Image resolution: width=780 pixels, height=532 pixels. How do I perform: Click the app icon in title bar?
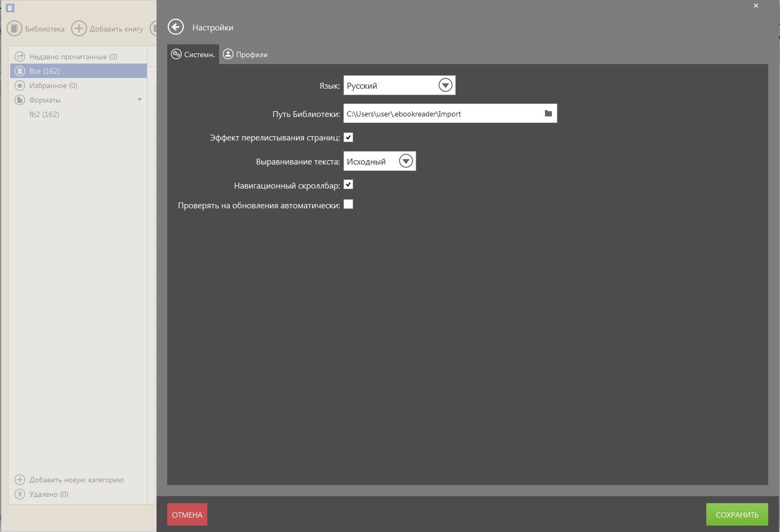pos(10,7)
